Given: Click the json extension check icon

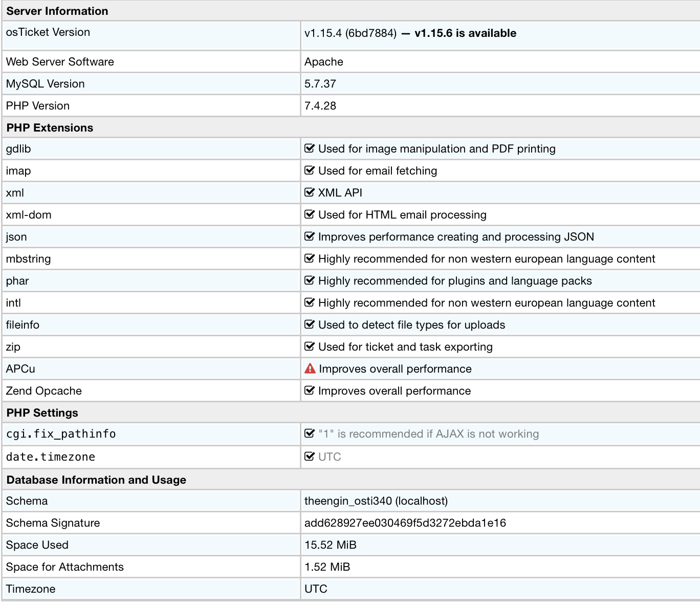Looking at the screenshot, I should coord(309,236).
